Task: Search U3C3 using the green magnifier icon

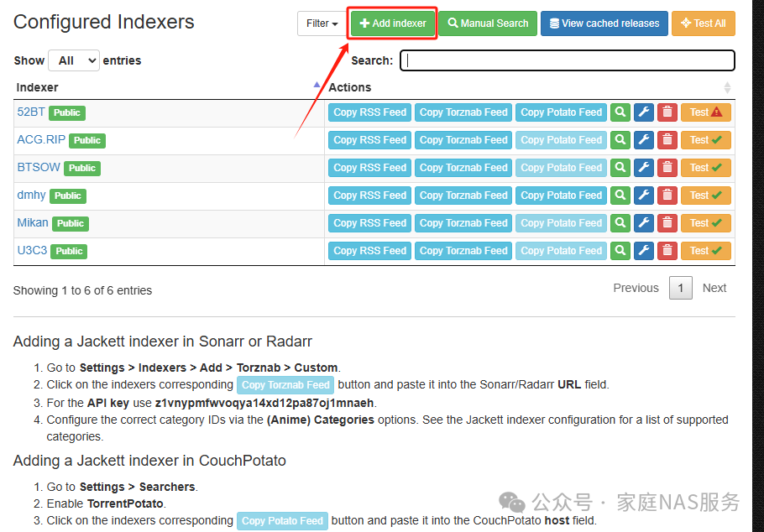Action: (620, 250)
